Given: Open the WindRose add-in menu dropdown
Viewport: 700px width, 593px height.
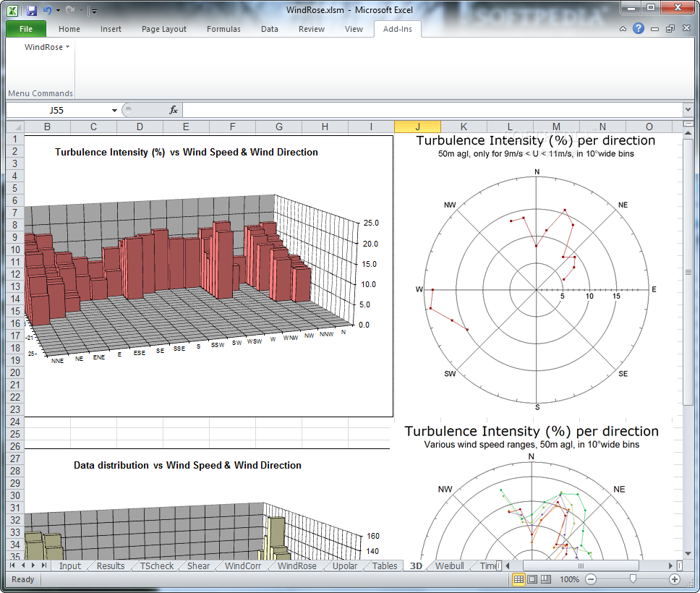Looking at the screenshot, I should tap(47, 47).
